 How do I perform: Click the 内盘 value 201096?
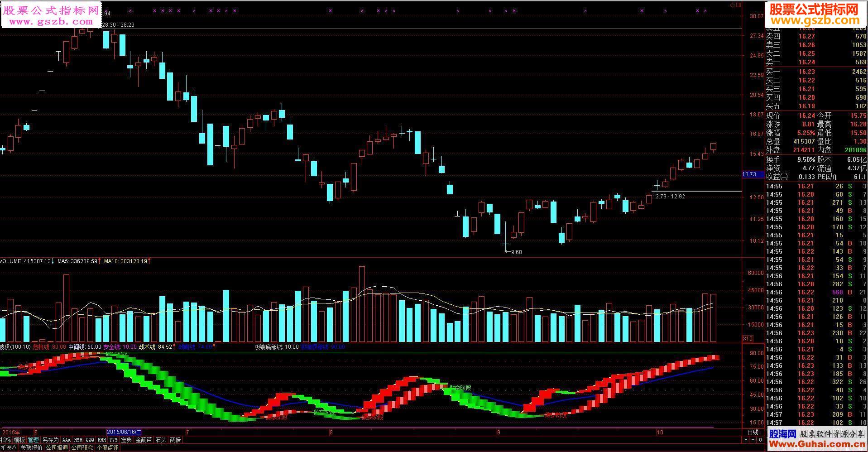point(855,150)
